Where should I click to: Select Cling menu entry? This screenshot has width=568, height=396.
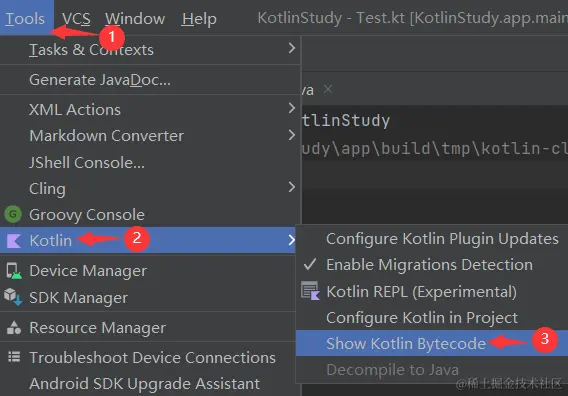[x=150, y=188]
